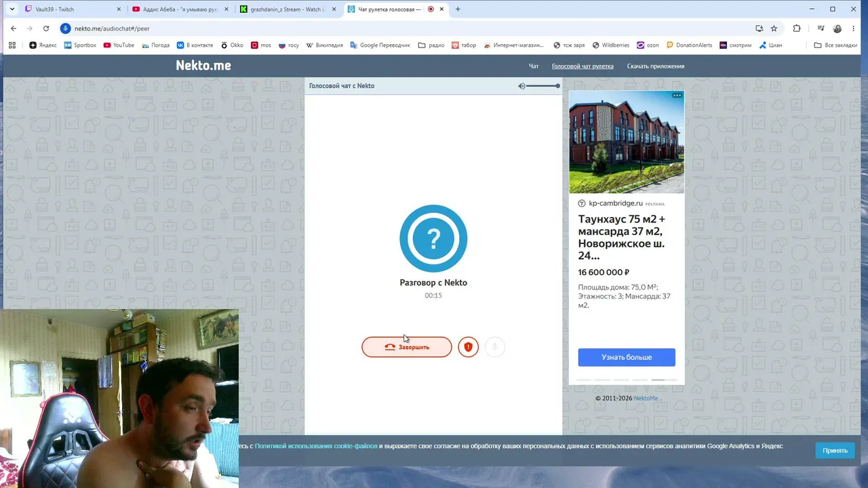This screenshot has height=488, width=868.
Task: Toggle the microphone mute button
Action: point(495,347)
